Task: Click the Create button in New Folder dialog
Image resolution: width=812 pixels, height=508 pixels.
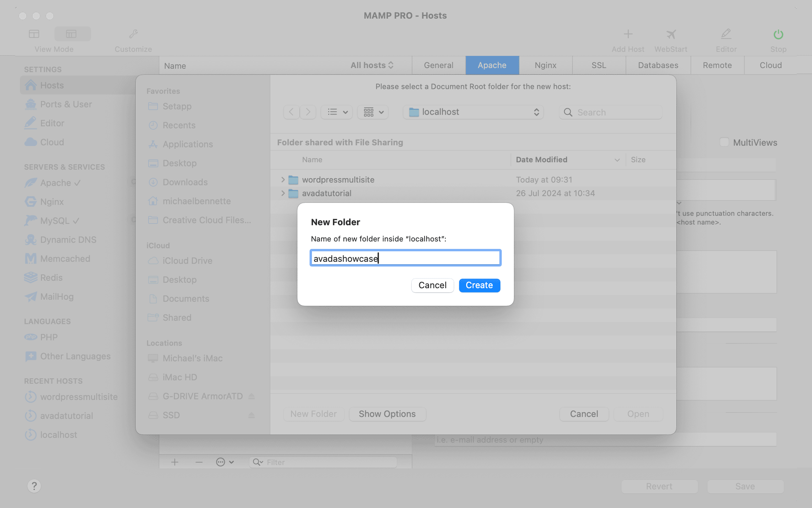Action: point(479,285)
